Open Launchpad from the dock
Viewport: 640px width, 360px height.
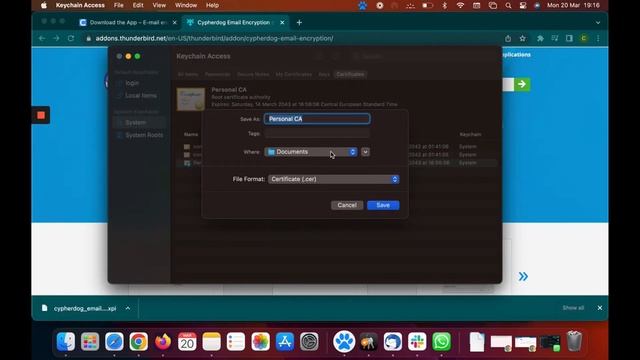coord(90,342)
